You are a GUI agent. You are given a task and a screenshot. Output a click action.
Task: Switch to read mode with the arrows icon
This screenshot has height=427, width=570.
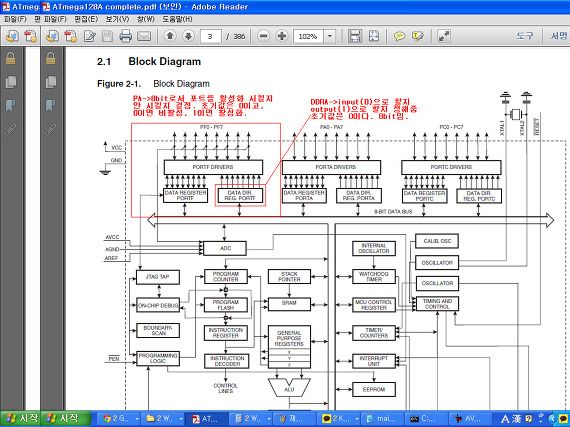pyautogui.click(x=443, y=36)
